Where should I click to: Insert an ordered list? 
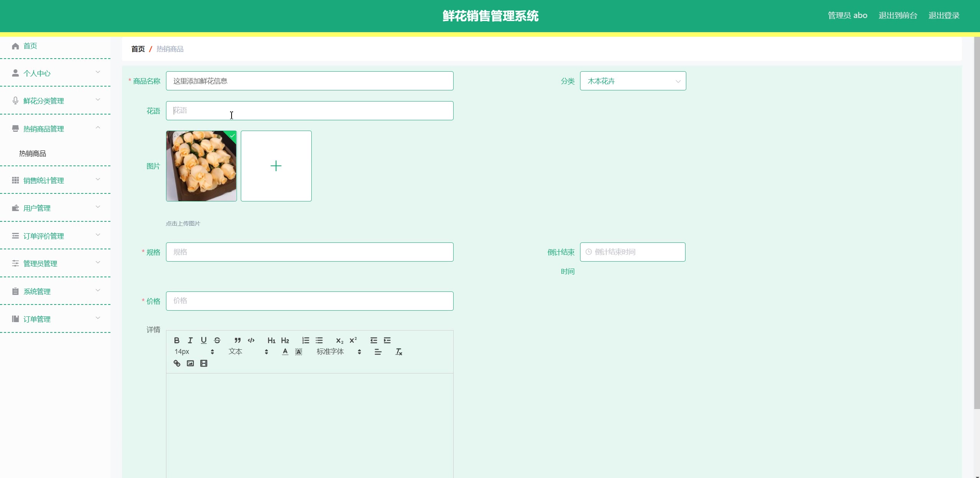pos(306,340)
